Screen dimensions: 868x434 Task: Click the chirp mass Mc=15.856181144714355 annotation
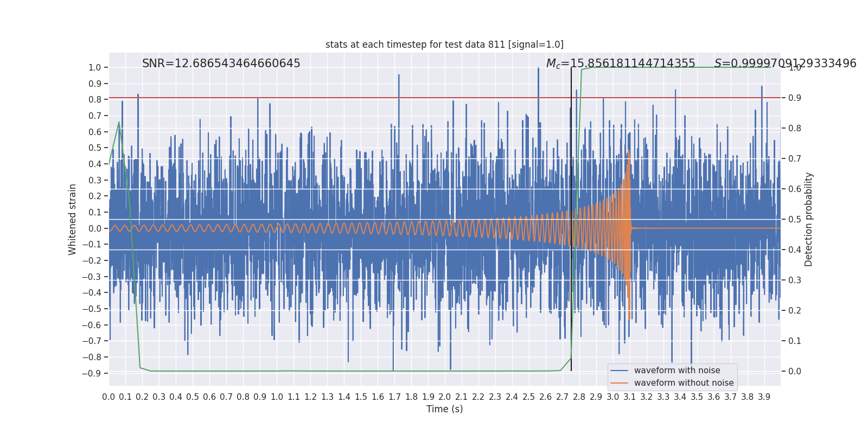click(621, 63)
